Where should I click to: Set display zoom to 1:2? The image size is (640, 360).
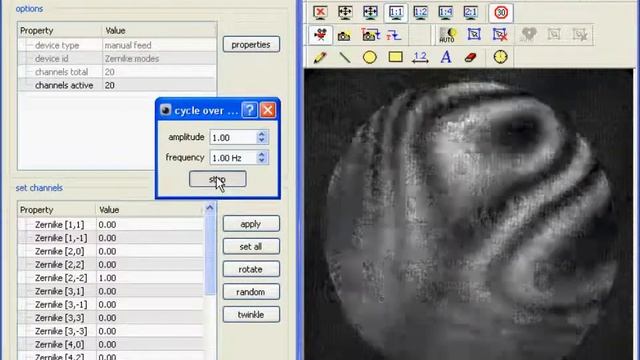click(420, 13)
